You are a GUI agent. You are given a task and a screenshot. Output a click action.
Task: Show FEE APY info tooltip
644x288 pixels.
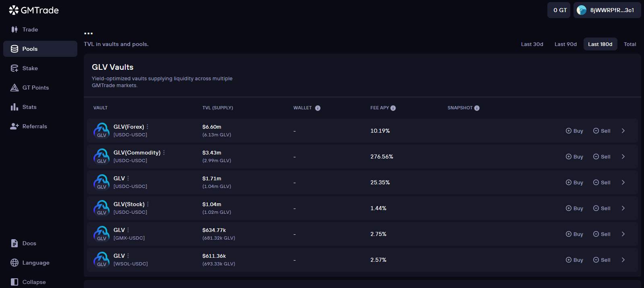click(x=393, y=108)
